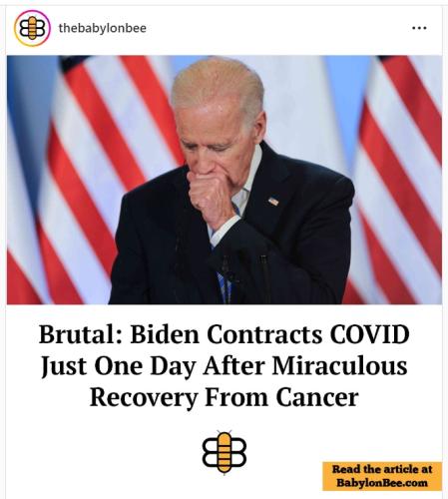Click the bee logo below the headline
The height and width of the screenshot is (499, 448).
(224, 452)
